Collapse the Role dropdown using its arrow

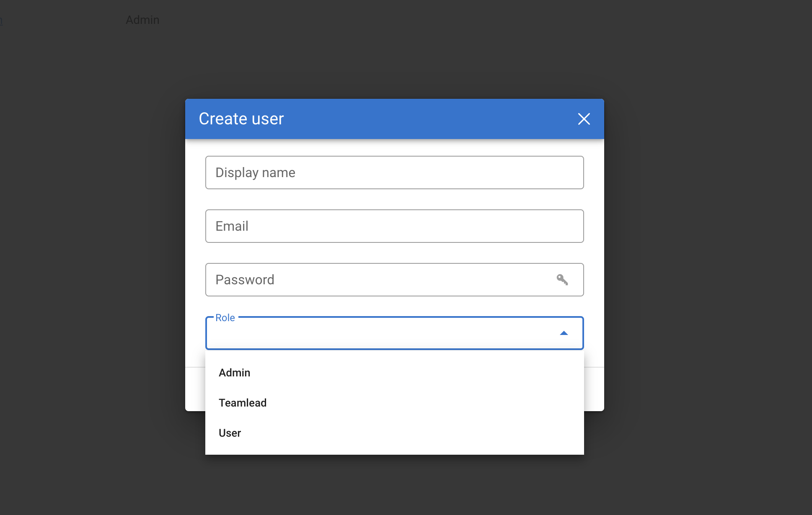tap(564, 333)
